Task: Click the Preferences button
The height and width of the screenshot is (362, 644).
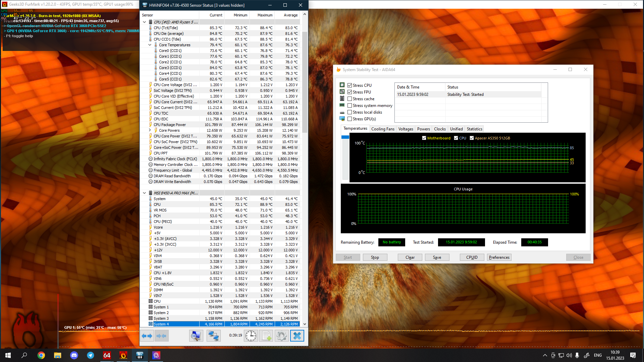Action: 499,257
